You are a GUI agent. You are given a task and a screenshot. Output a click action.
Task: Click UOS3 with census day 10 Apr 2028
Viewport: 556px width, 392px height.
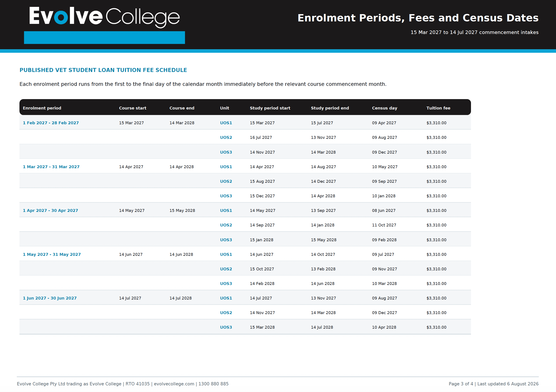[226, 327]
